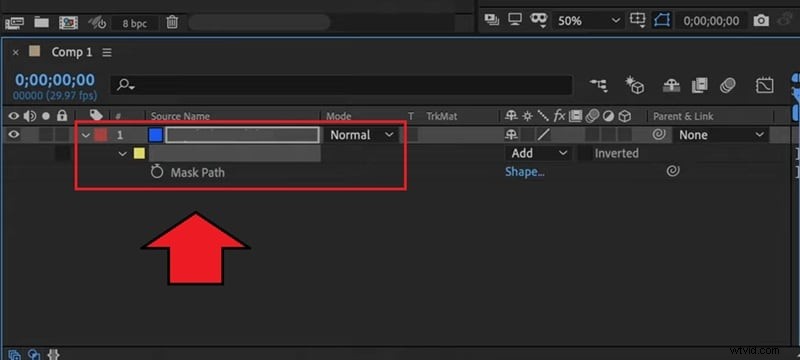
Task: Toggle quality switch for layer 1
Action: 544,135
